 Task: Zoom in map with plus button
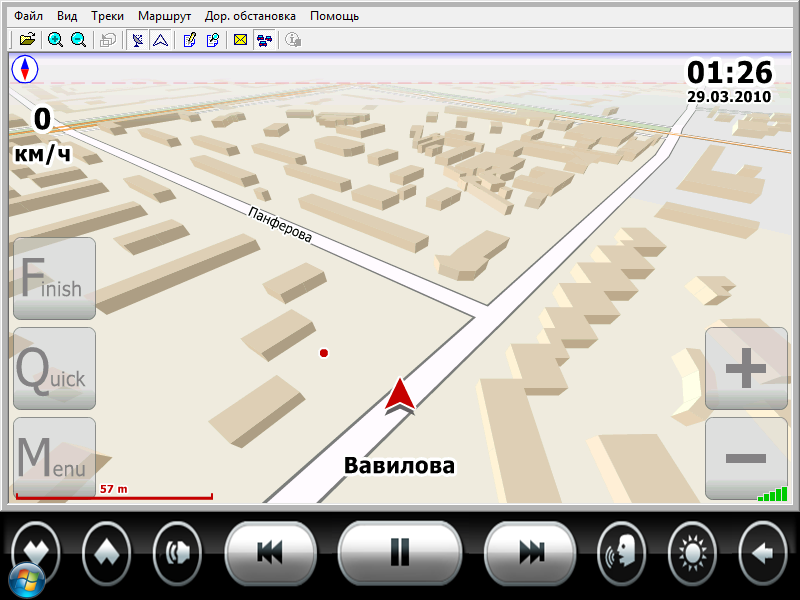[745, 369]
